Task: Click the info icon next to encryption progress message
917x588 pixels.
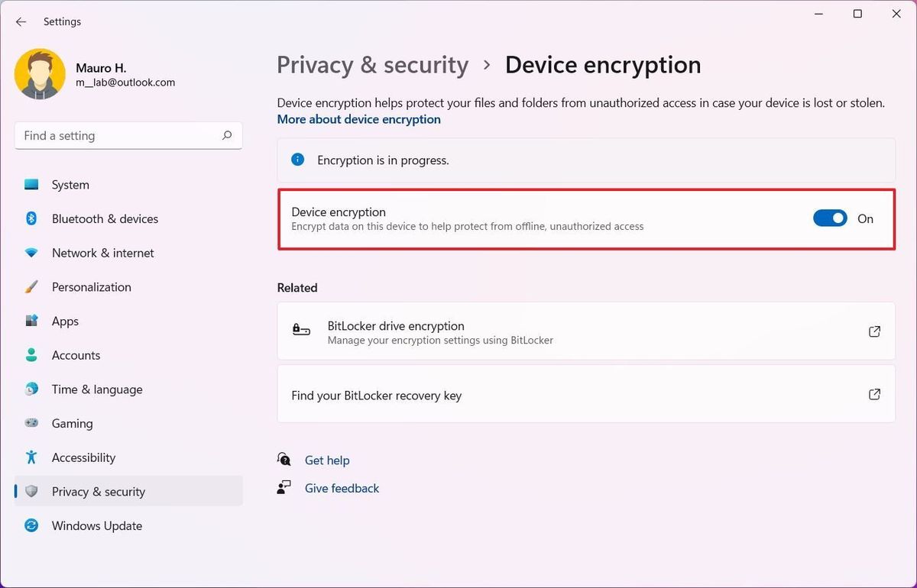Action: (x=297, y=160)
